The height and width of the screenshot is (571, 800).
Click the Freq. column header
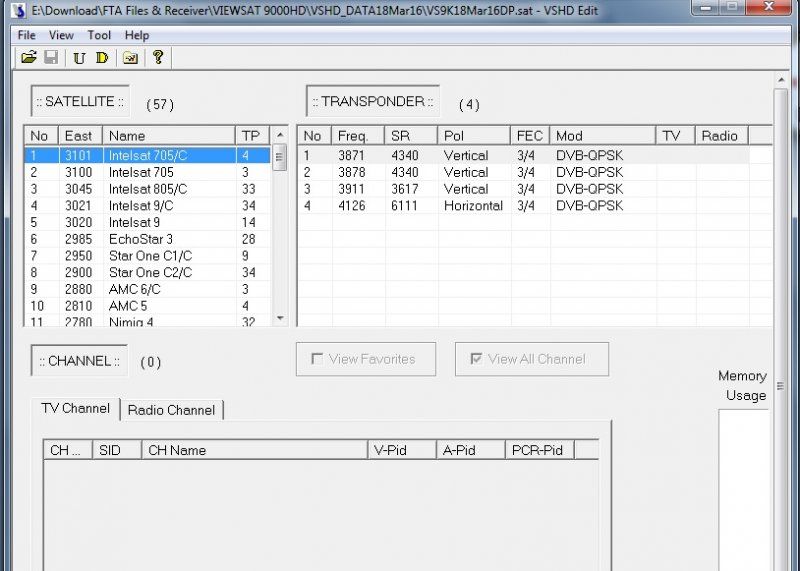358,136
